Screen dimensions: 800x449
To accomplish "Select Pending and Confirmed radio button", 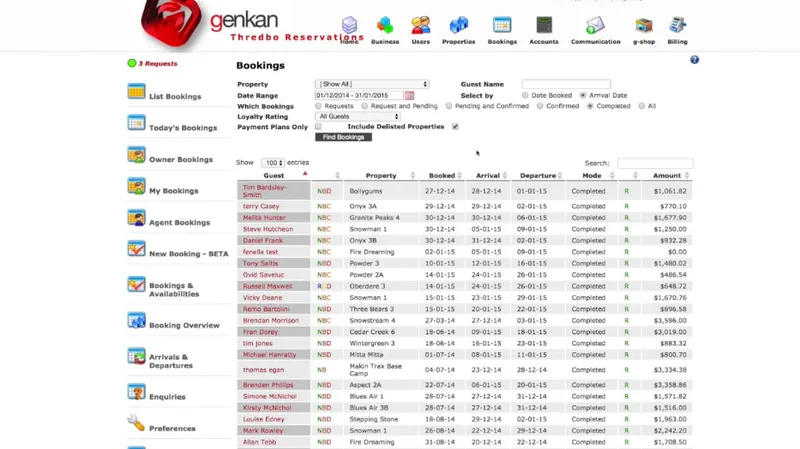I will pyautogui.click(x=448, y=106).
